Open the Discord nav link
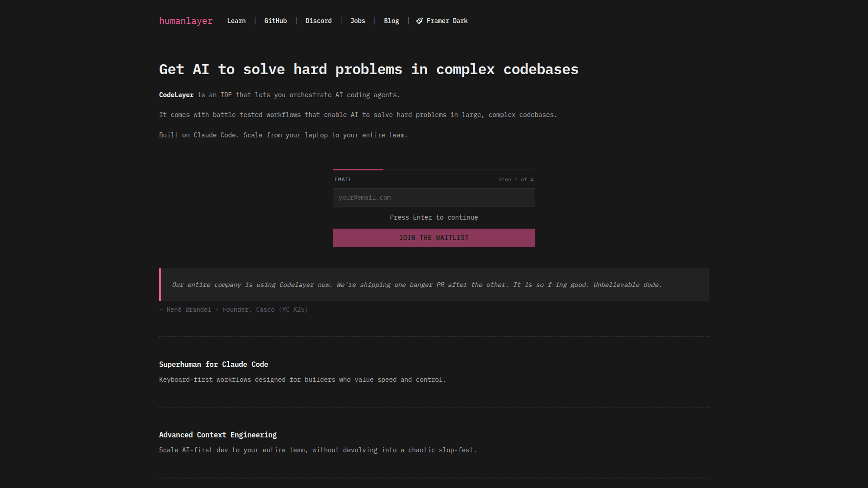This screenshot has height=488, width=868. point(318,21)
